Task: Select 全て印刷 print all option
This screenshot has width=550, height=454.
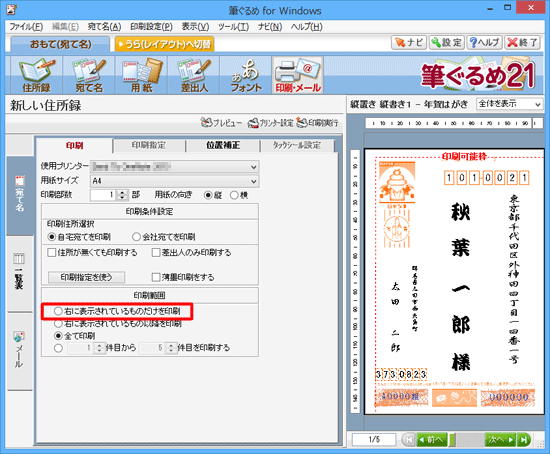Action: click(x=58, y=336)
